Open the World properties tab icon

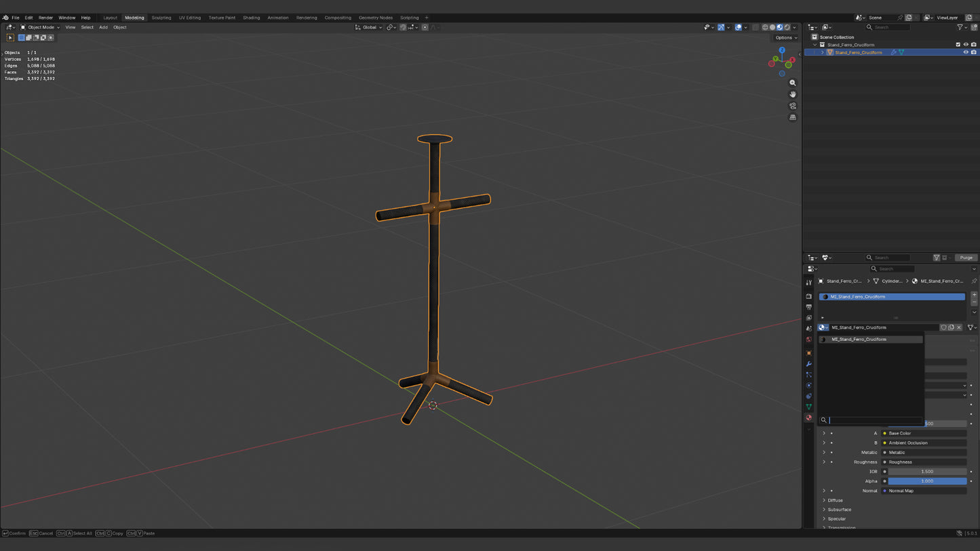click(x=808, y=340)
